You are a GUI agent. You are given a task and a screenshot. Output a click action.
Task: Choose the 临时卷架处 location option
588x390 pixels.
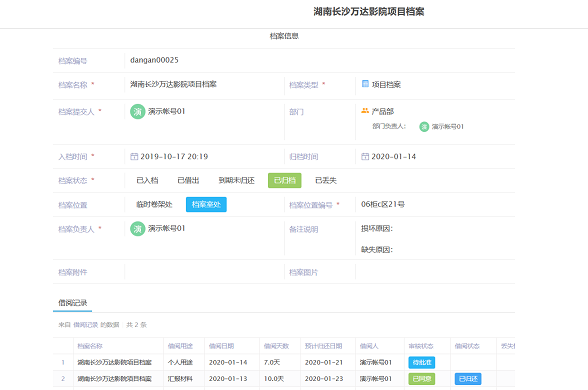[154, 204]
